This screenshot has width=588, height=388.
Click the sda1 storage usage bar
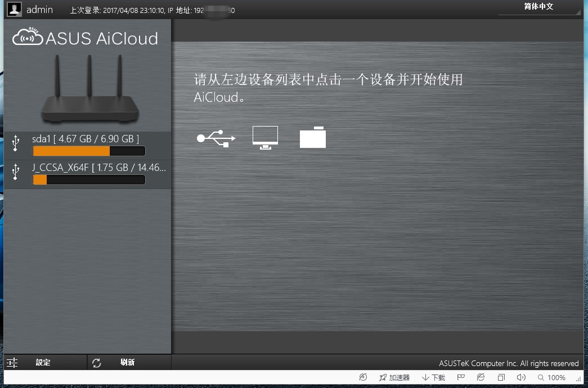(89, 151)
